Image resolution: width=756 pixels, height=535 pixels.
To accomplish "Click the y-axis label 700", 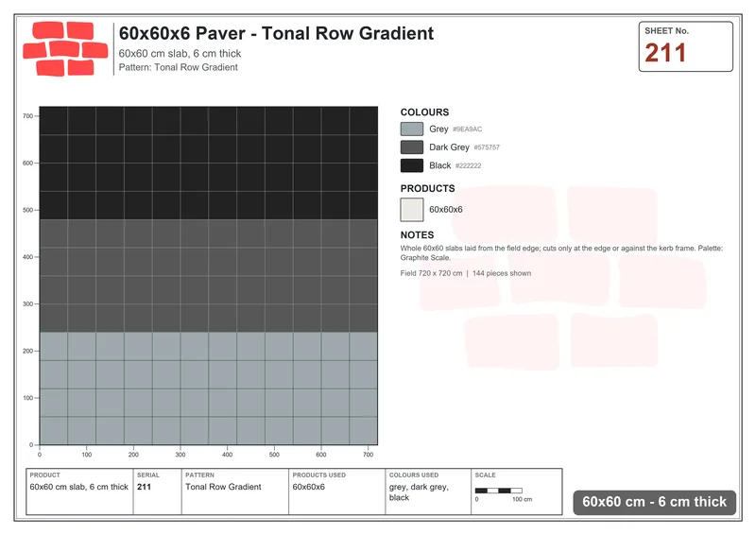I will click(27, 115).
